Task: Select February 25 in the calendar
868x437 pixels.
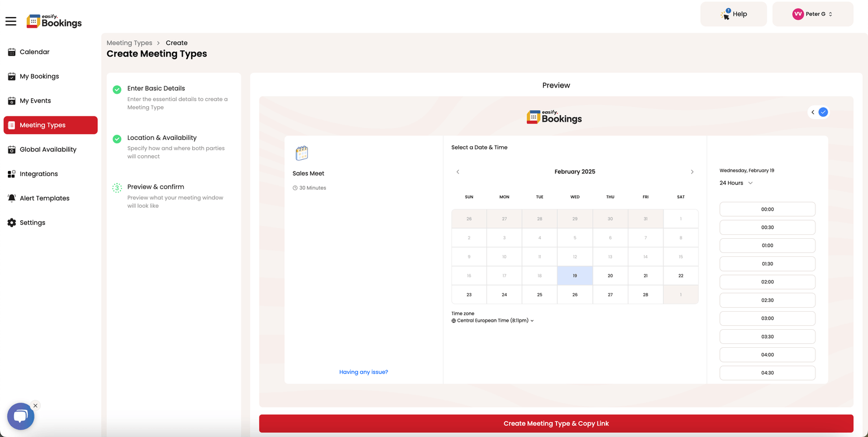Action: (x=540, y=295)
